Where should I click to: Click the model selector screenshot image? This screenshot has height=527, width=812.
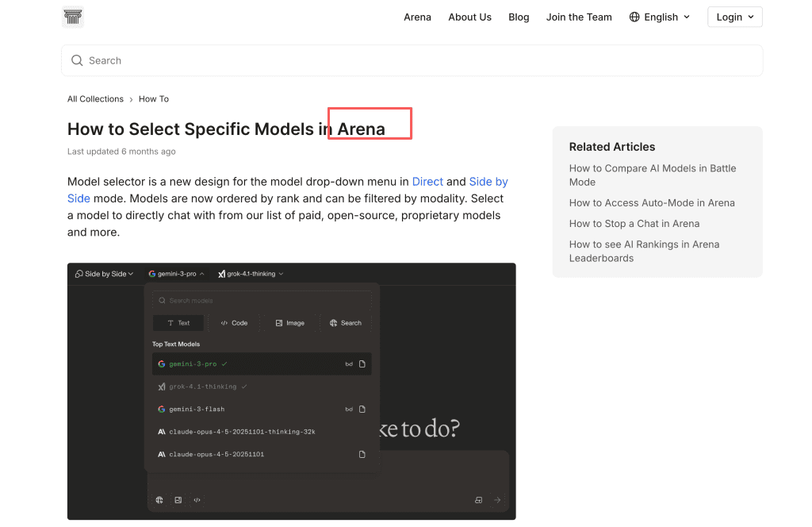click(x=292, y=391)
